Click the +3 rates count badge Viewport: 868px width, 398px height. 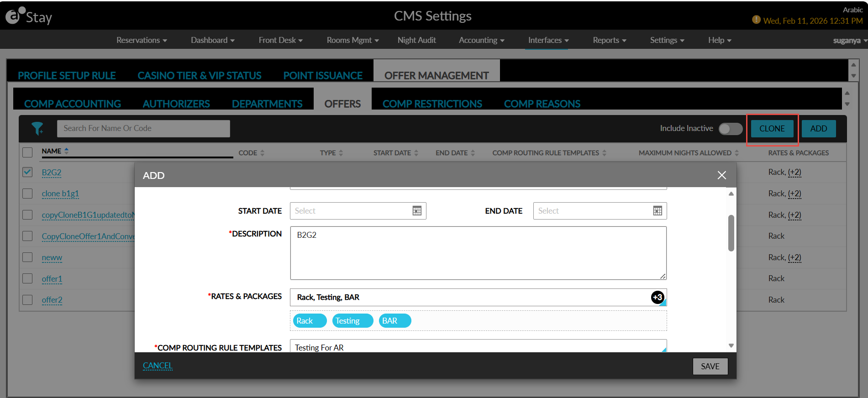[658, 297]
